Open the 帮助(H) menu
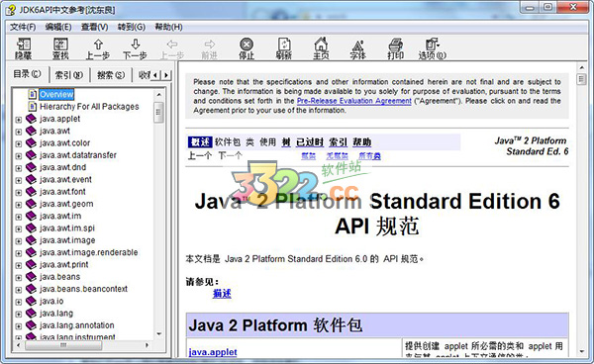Image resolution: width=594 pixels, height=364 pixels. [x=168, y=27]
